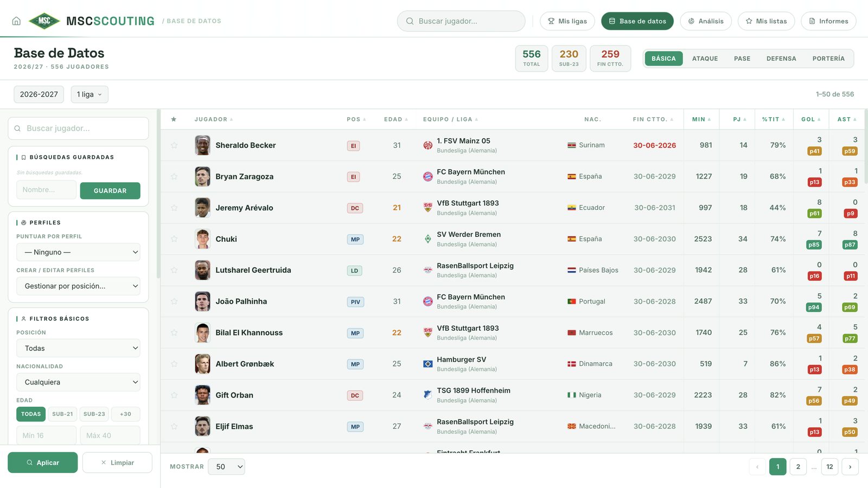The width and height of the screenshot is (868, 488).
Task: Click the VfB Stuttgart crest in Jeremy Arévalo's row
Action: coord(428,208)
